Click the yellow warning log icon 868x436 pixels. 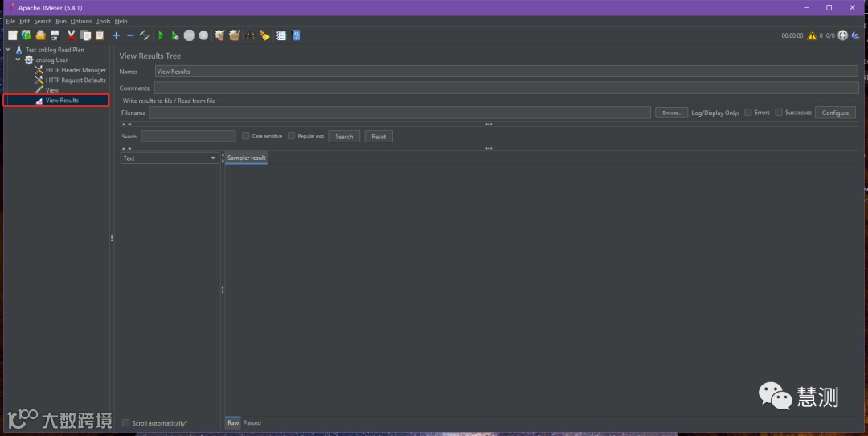[x=812, y=35]
